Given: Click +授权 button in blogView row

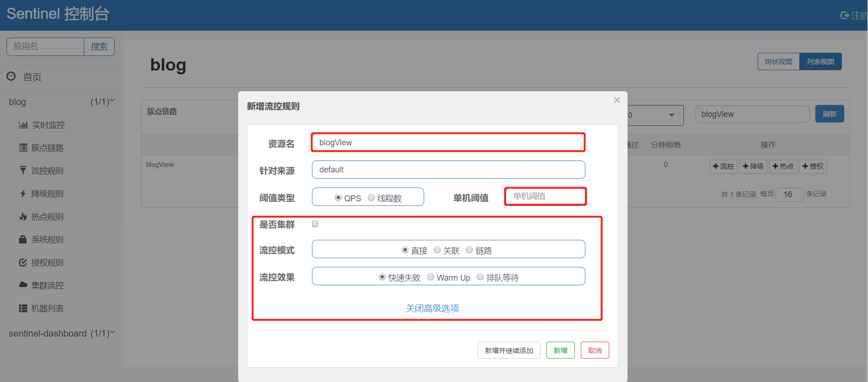Looking at the screenshot, I should pyautogui.click(x=813, y=166).
